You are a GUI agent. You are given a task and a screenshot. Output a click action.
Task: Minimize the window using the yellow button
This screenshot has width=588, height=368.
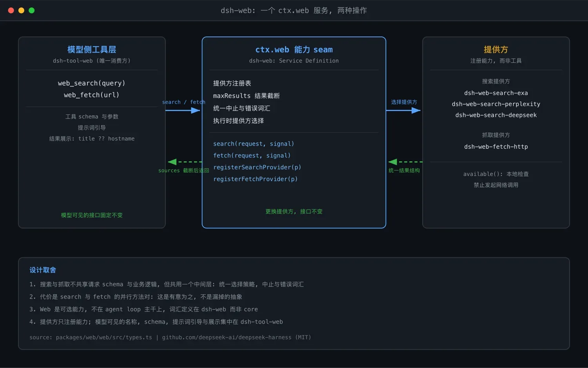tap(21, 11)
